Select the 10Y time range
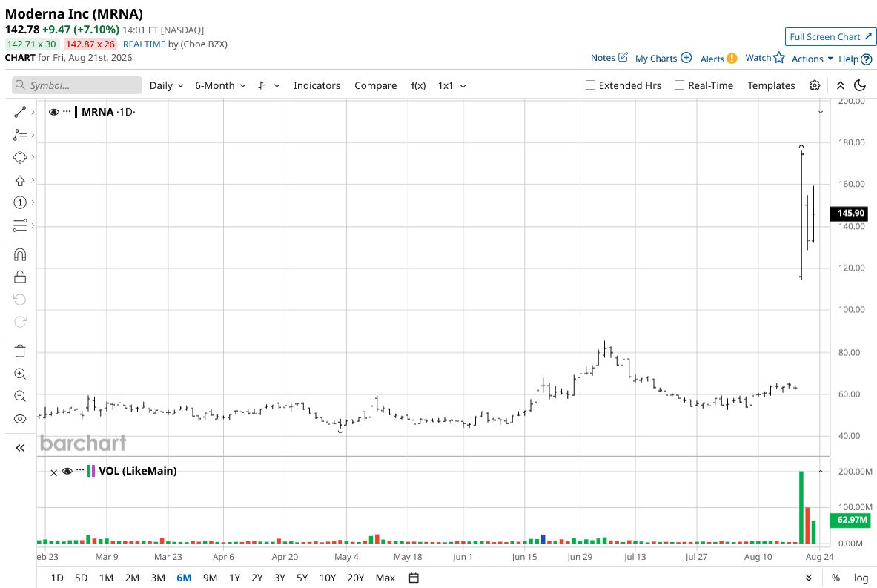The image size is (877, 588). point(327,578)
